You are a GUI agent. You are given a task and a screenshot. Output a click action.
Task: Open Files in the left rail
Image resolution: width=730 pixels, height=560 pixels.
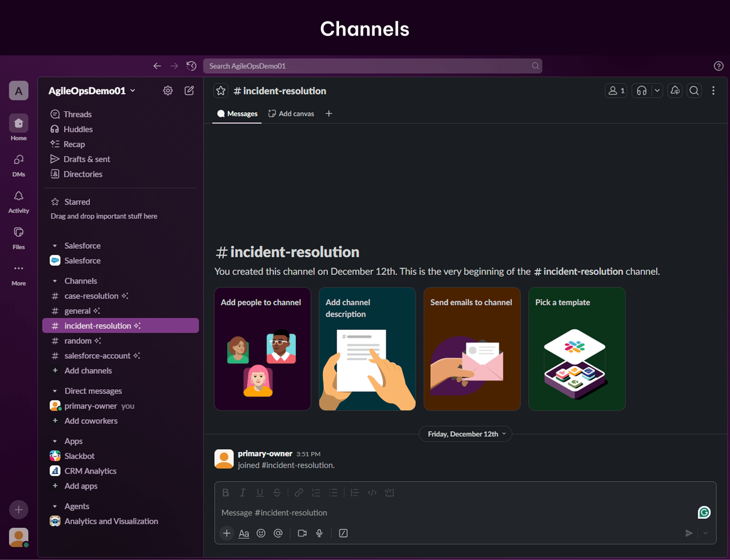point(19,238)
